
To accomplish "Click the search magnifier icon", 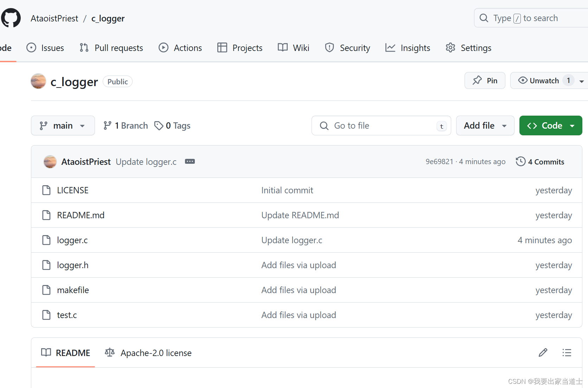I will pos(484,18).
